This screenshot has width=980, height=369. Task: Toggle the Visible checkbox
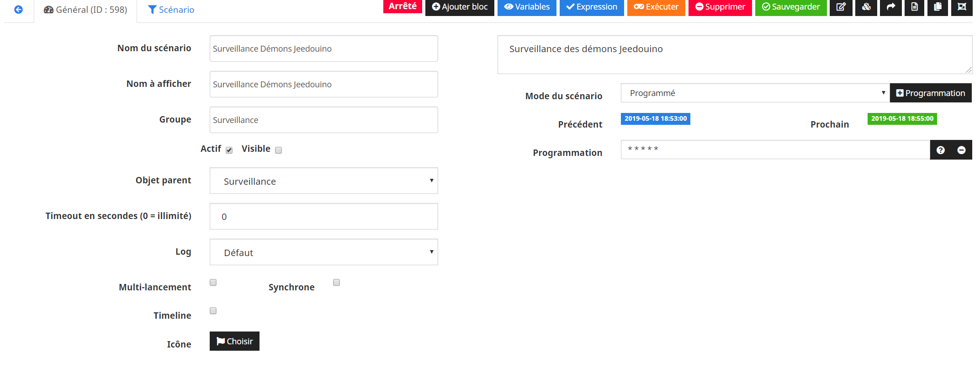(279, 150)
